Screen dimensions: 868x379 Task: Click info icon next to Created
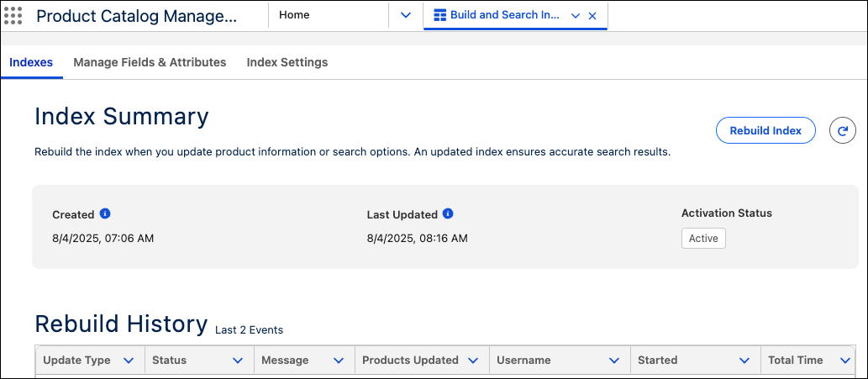(x=105, y=213)
